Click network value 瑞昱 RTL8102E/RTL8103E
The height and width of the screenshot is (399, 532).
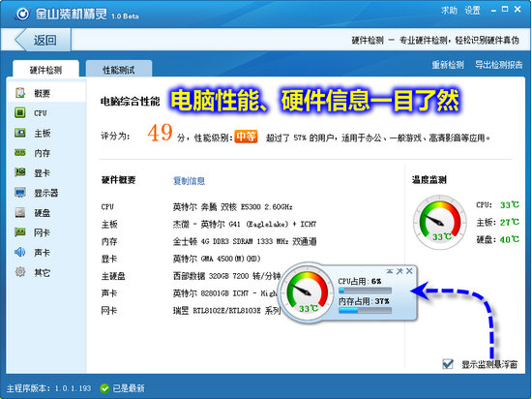226,310
